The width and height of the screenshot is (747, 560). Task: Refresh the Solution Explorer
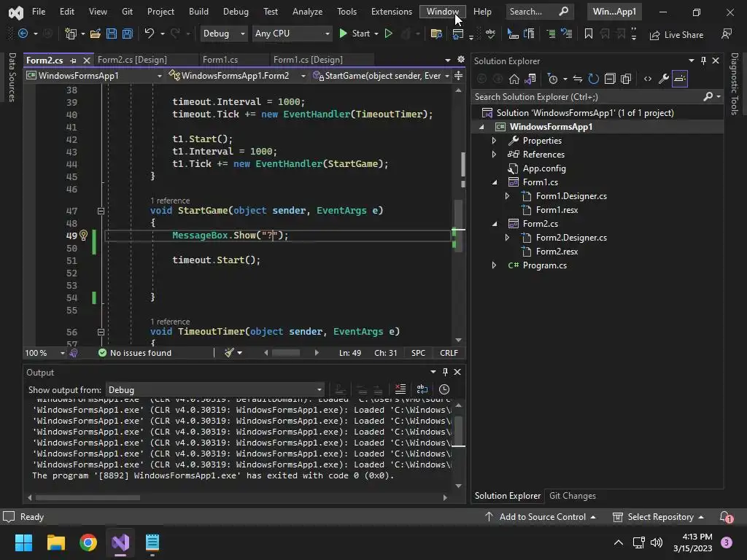(x=594, y=79)
